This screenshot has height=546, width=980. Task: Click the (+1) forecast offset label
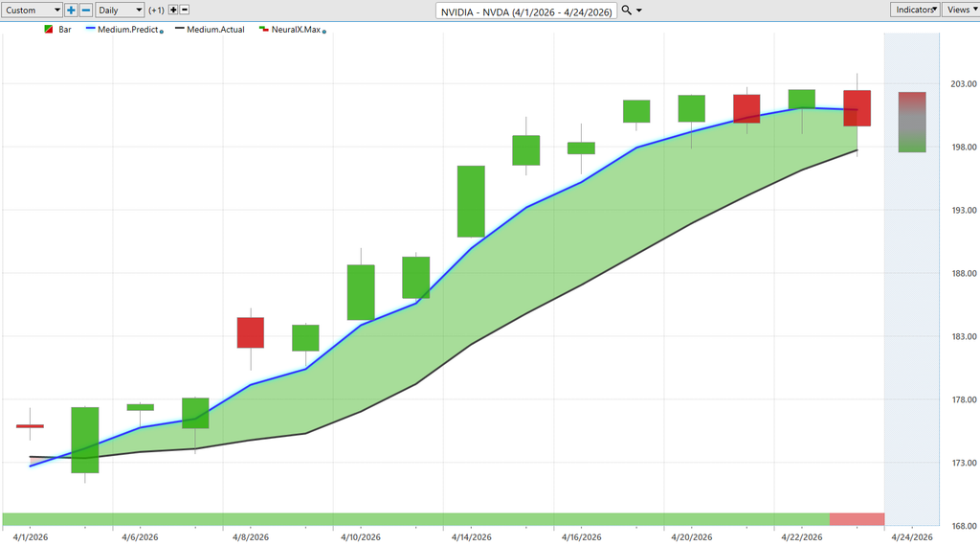click(x=156, y=10)
